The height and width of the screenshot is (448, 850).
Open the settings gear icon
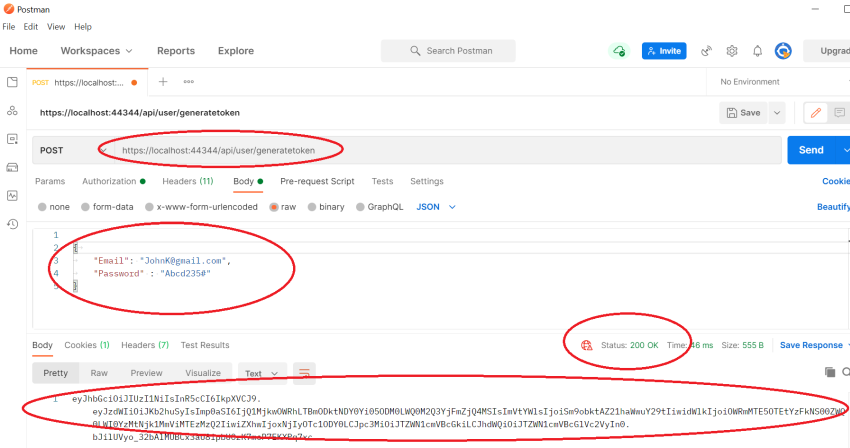coord(732,51)
